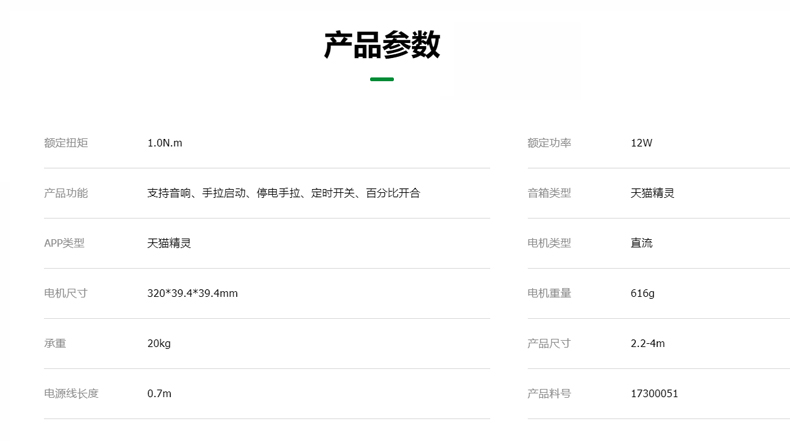The image size is (790, 441).
Task: Select the 音箱类型 label
Action: [x=549, y=193]
